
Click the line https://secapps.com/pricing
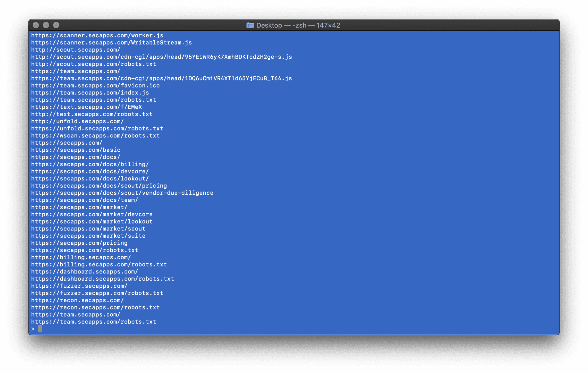point(79,243)
